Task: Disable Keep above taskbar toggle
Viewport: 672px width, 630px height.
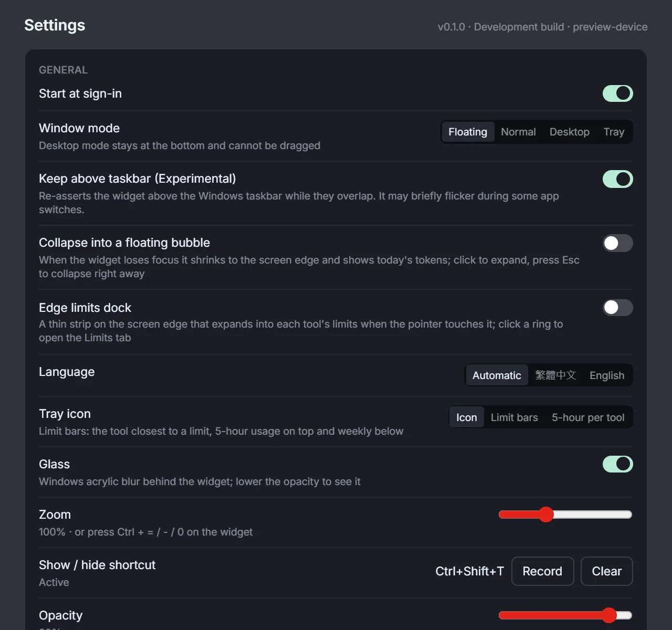Action: (617, 179)
